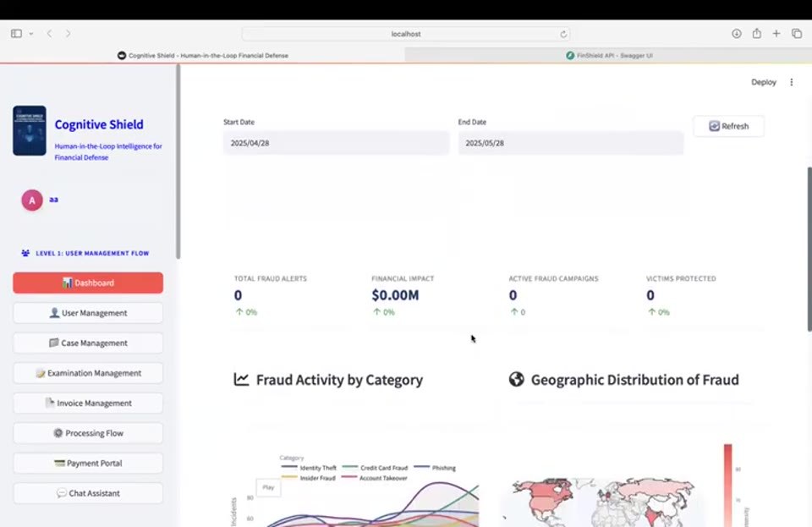Viewport: 812px width, 527px height.
Task: Start the chart animation with Play
Action: pos(268,487)
